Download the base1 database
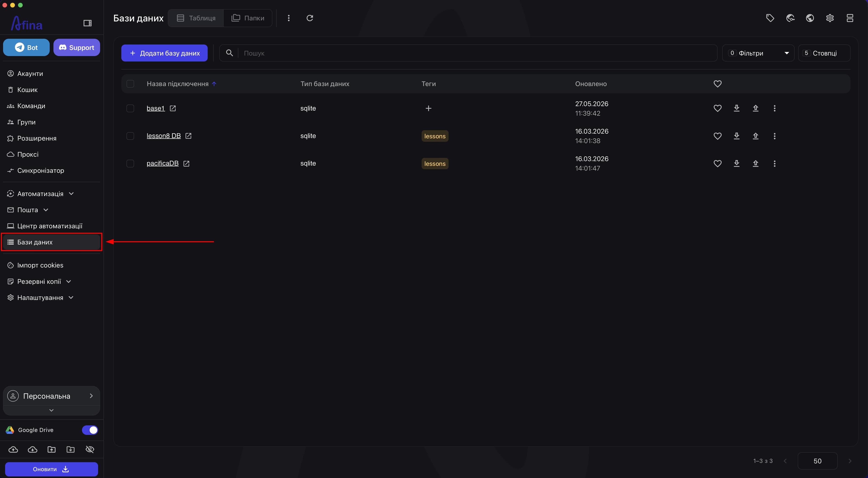Viewport: 868px width, 478px height. [737, 108]
